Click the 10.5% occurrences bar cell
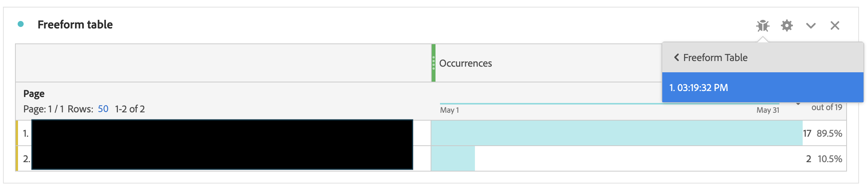 638,158
